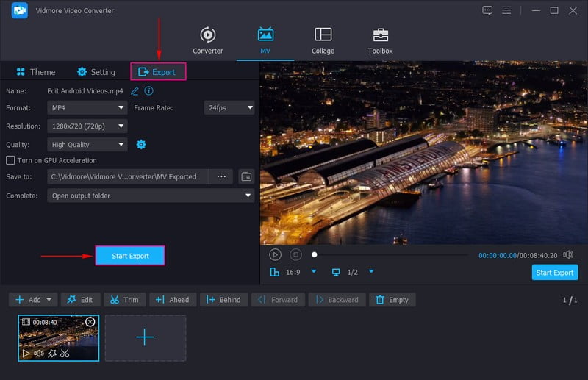Screen dimensions: 588x380
Task: Switch to the Collage tab
Action: click(x=323, y=41)
